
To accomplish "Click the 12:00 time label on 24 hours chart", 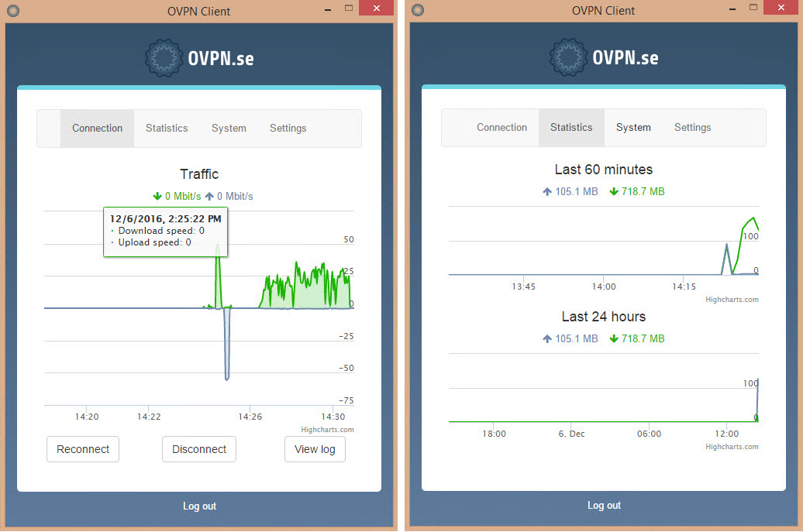I will click(x=727, y=434).
